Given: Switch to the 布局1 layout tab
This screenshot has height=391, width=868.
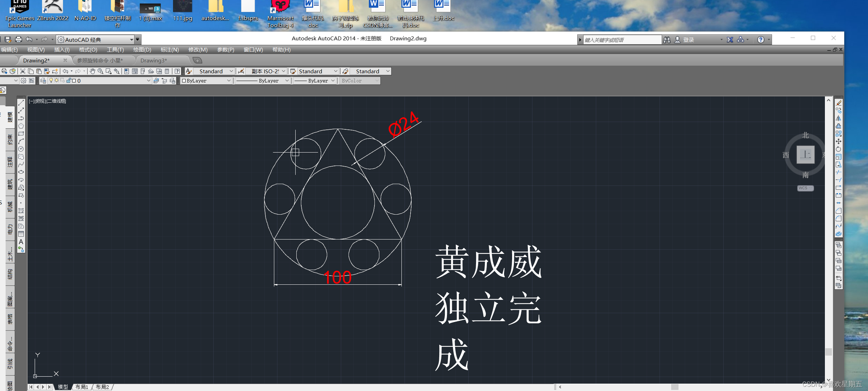Looking at the screenshot, I should 82,387.
